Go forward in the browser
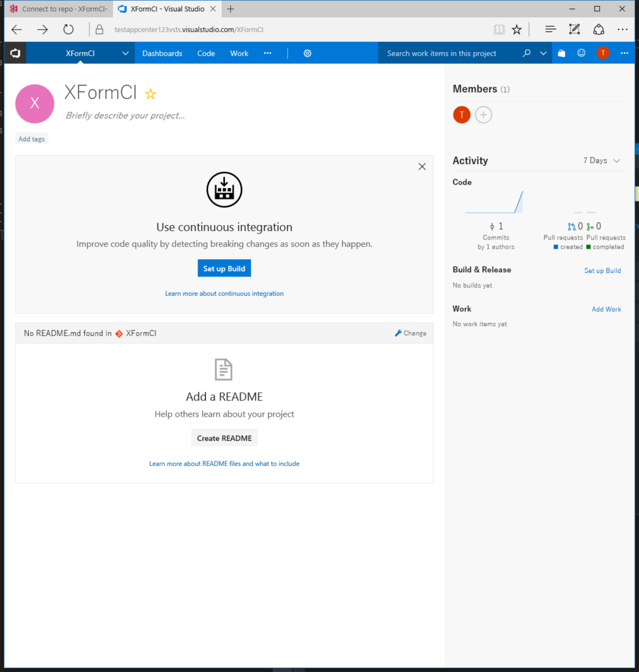The width and height of the screenshot is (639, 672). click(x=43, y=30)
